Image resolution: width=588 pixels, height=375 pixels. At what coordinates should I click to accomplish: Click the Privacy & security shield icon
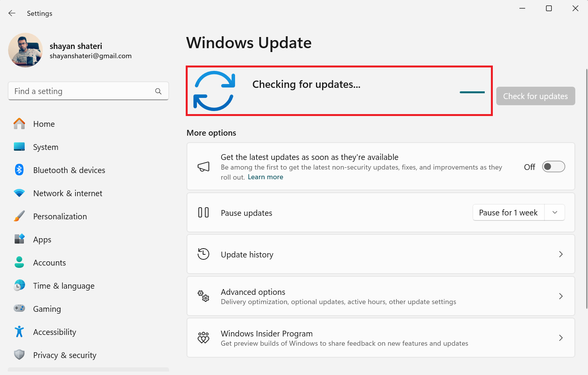(19, 355)
